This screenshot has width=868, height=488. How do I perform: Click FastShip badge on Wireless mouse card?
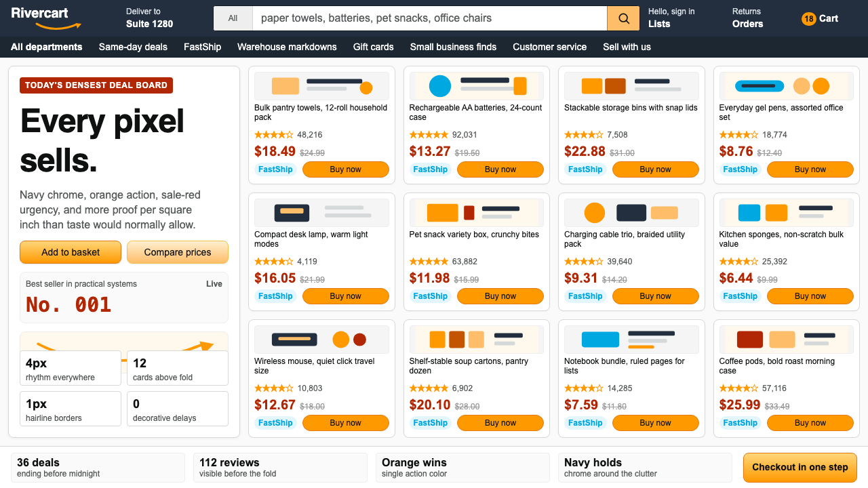tap(275, 423)
